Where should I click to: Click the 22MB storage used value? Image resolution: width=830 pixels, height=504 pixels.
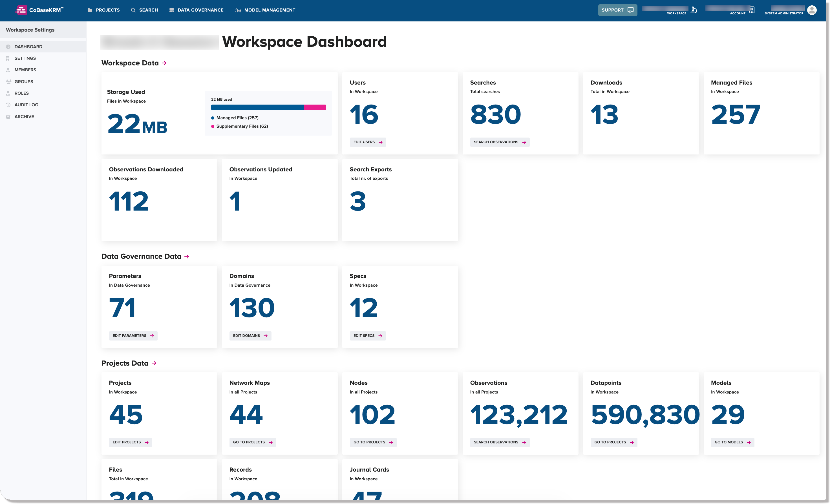137,124
